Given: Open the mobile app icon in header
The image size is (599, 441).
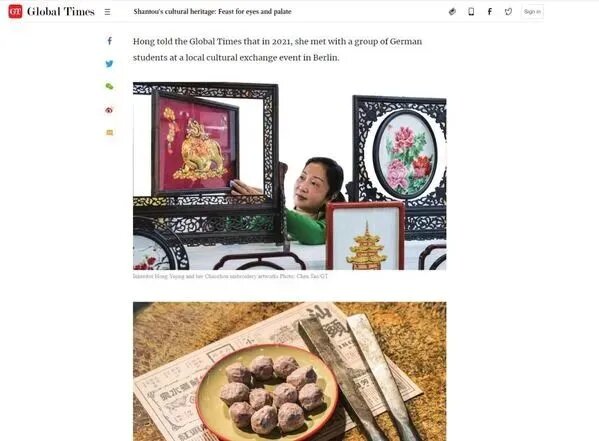Looking at the screenshot, I should tap(471, 12).
